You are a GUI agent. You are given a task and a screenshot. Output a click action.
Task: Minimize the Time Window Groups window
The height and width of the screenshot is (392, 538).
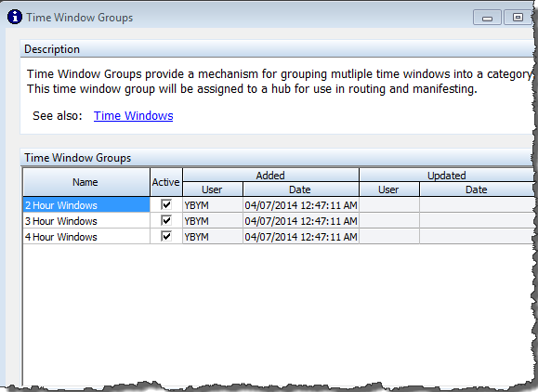(x=487, y=18)
